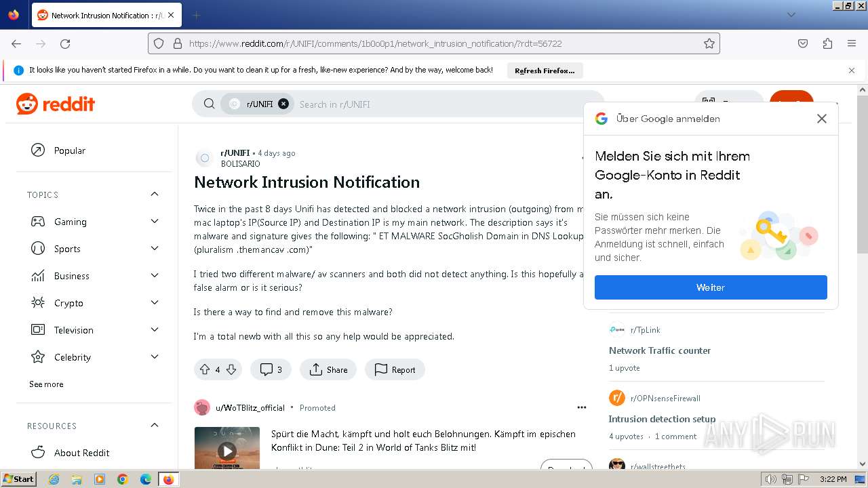
Task: Open comments button showing 3
Action: coord(271,369)
